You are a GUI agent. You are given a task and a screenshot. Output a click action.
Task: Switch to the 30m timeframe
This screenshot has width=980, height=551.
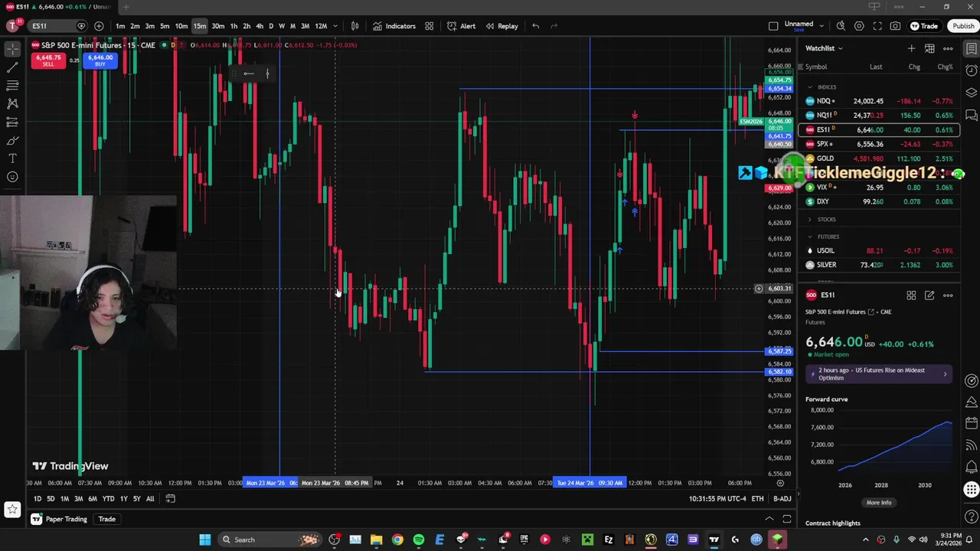218,26
